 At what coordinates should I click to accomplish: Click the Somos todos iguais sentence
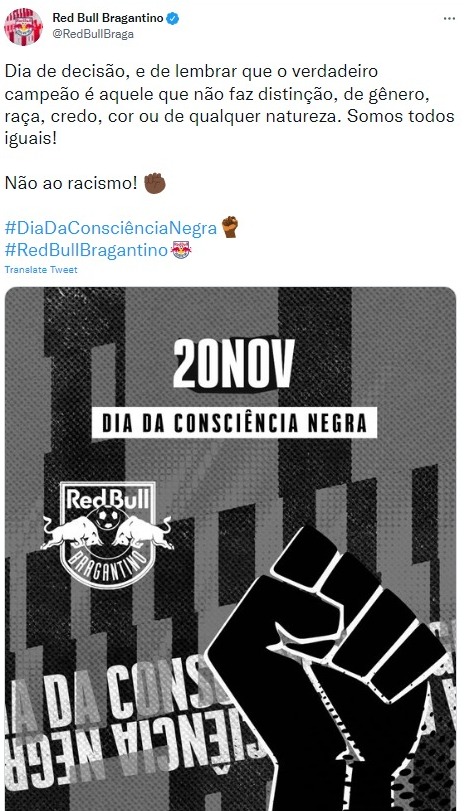point(230,127)
